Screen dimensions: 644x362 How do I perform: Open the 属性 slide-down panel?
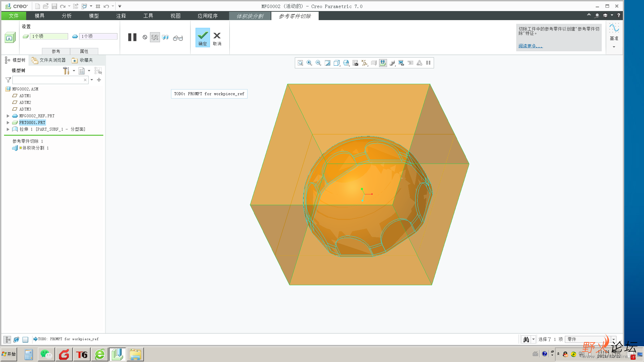pos(84,51)
